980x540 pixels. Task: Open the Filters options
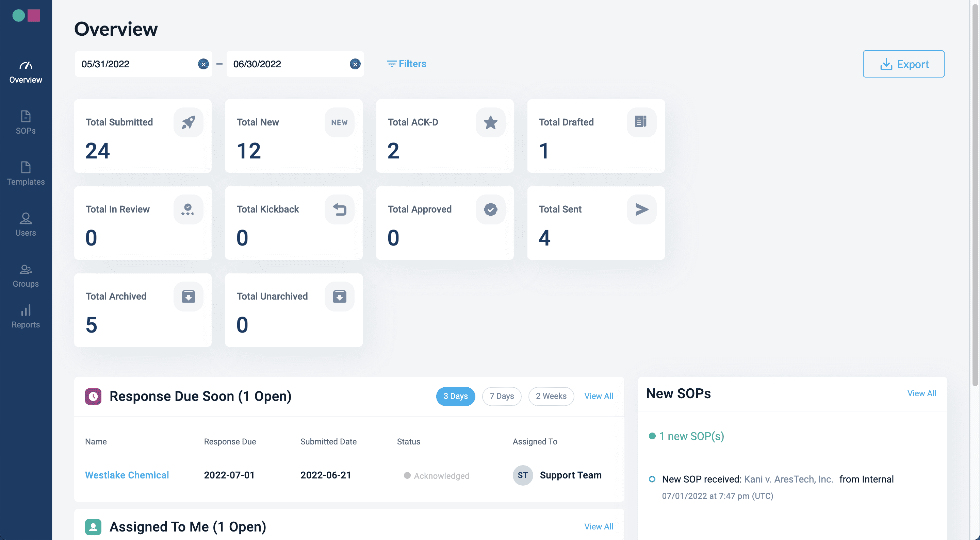(x=406, y=64)
